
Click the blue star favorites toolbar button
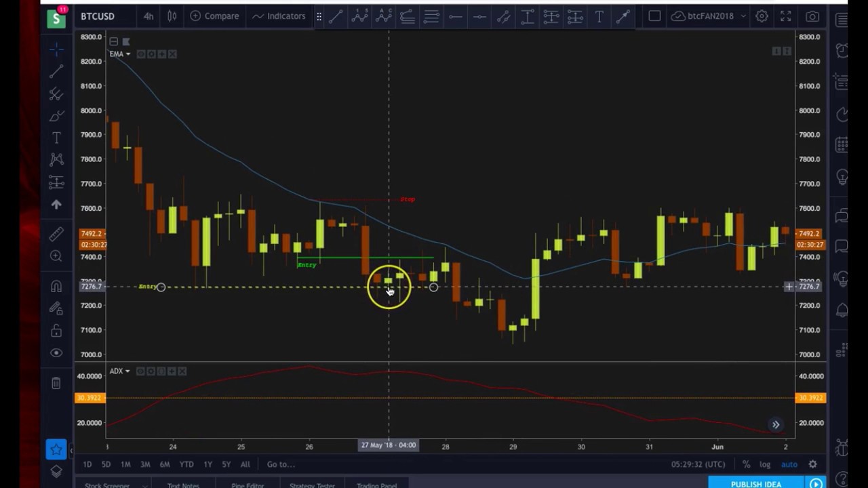pyautogui.click(x=56, y=449)
